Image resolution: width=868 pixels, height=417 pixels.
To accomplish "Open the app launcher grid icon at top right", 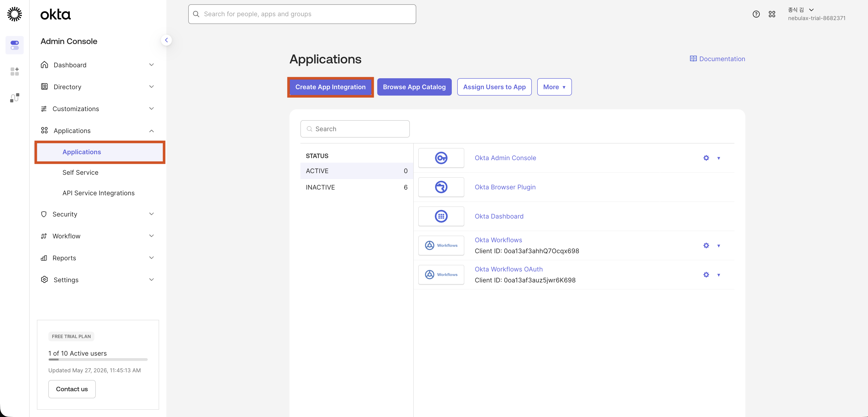I will (x=772, y=14).
